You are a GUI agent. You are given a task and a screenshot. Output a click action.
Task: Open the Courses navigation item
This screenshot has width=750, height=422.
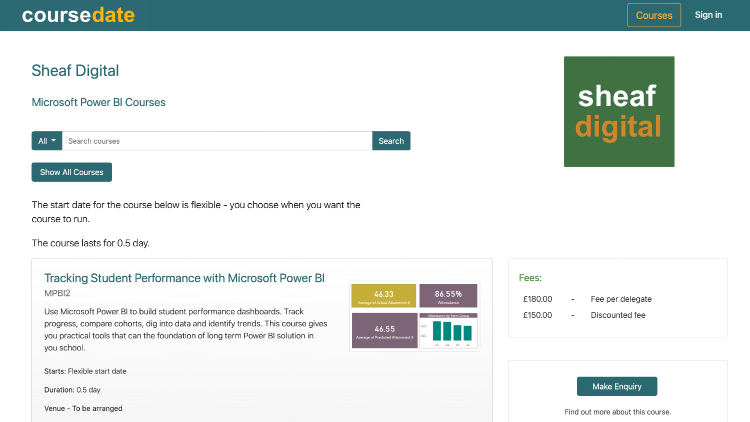[x=654, y=15]
